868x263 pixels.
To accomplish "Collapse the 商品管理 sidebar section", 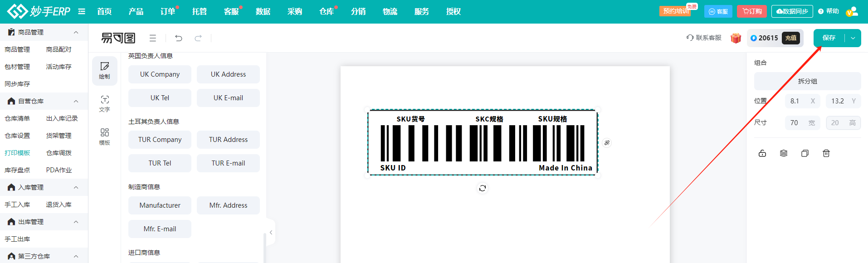I will point(76,32).
